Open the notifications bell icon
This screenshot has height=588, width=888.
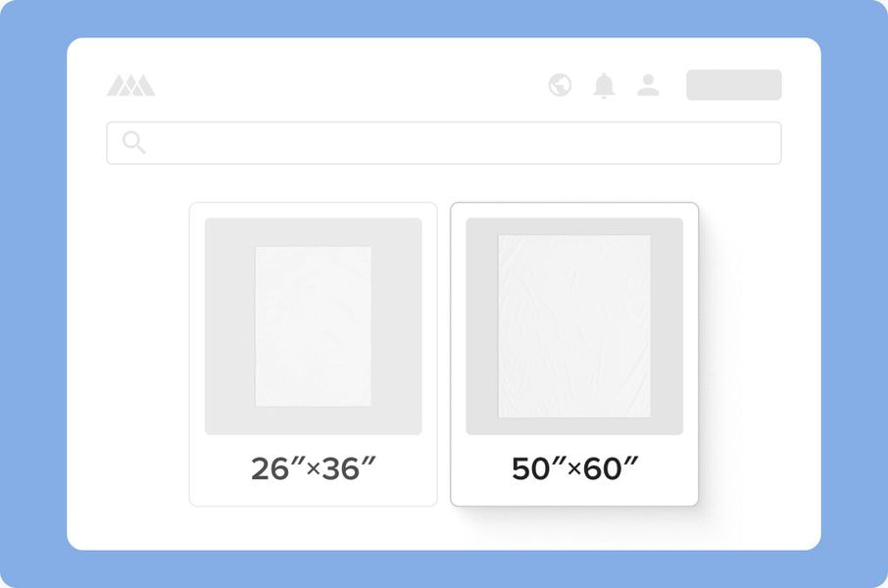pos(604,85)
